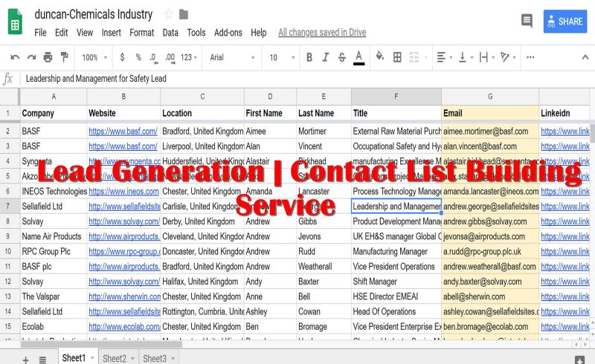Open the Data menu

coord(170,33)
